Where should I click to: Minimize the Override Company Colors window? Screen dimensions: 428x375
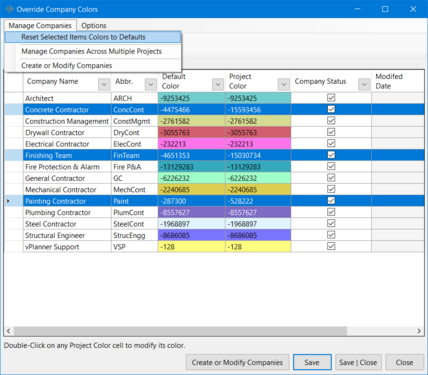pos(357,9)
